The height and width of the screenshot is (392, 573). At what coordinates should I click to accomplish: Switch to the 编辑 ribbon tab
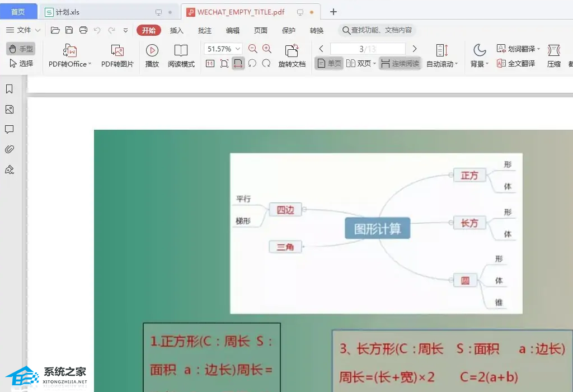point(233,30)
